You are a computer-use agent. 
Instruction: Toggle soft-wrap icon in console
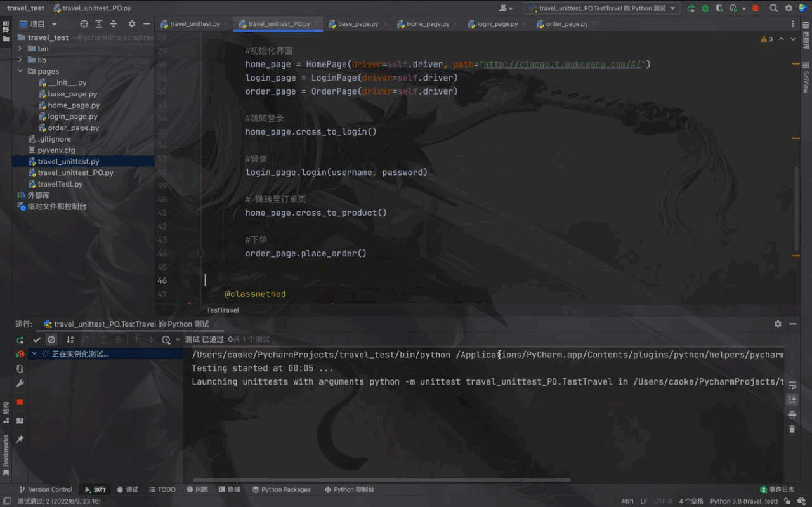(792, 385)
